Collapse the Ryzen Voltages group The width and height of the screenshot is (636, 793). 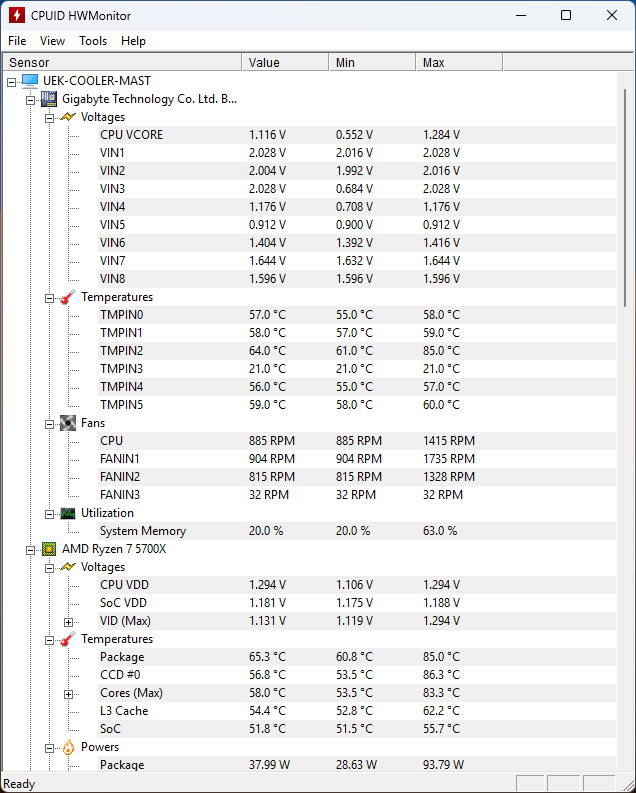(x=50, y=568)
